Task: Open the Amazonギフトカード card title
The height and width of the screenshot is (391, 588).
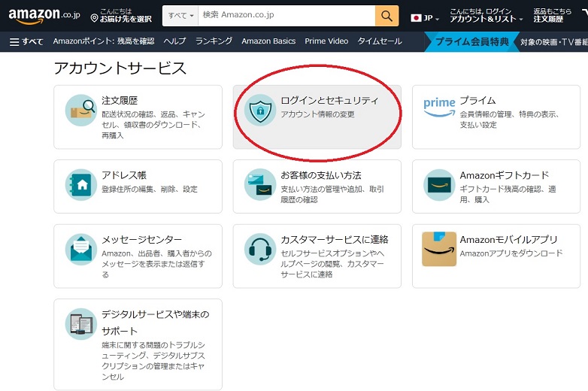Action: click(505, 175)
